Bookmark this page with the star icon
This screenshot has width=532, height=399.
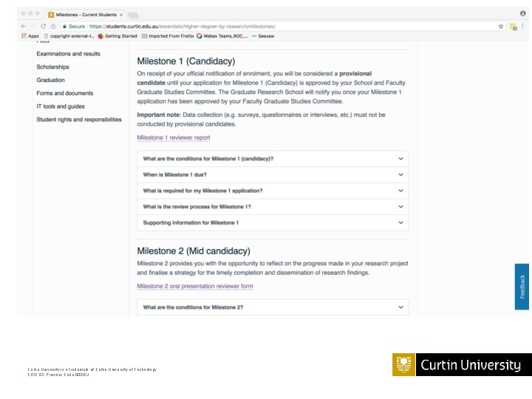[501, 26]
